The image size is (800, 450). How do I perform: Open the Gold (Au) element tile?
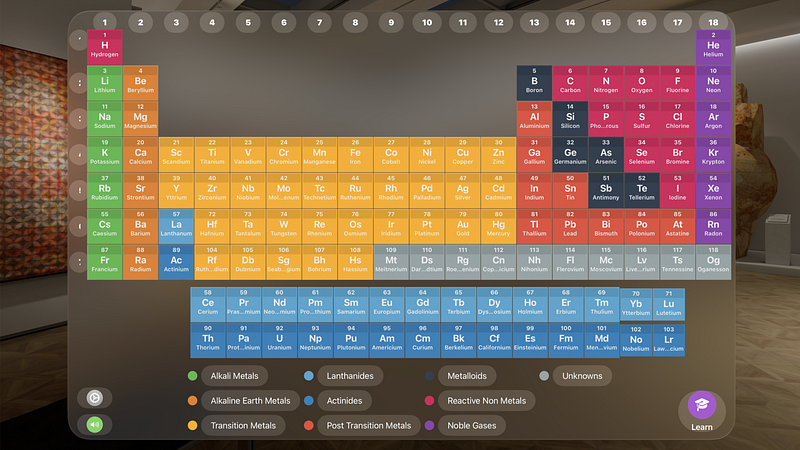coord(463,226)
